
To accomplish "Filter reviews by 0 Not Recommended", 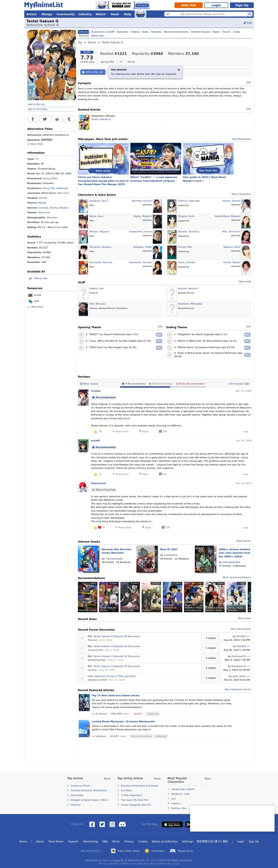I will pyautogui.click(x=190, y=384).
